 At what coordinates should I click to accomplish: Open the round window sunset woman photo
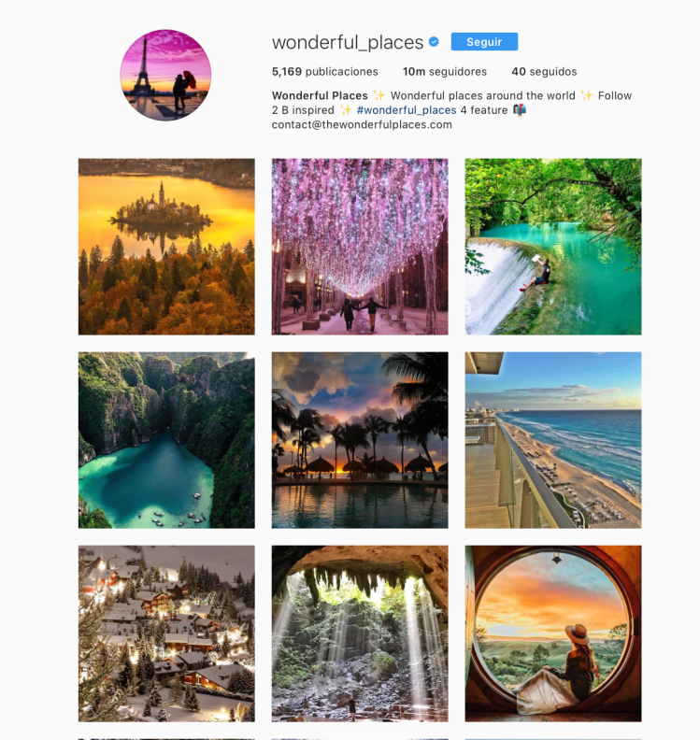553,633
